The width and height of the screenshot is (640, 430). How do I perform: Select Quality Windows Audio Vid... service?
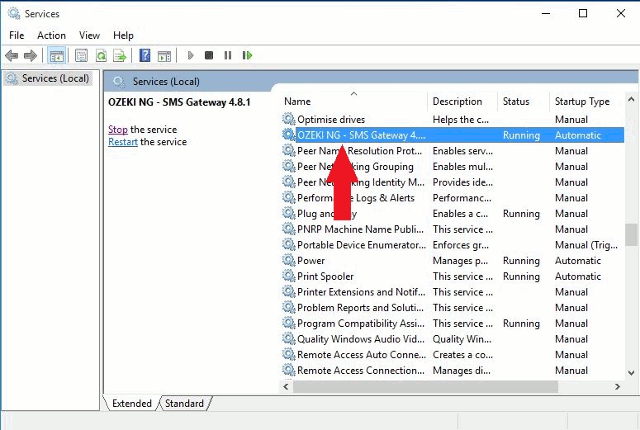pyautogui.click(x=452, y=339)
